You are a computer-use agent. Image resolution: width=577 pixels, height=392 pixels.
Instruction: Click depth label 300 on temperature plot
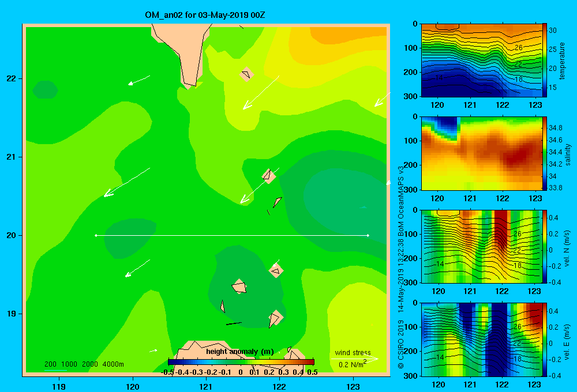tap(411, 96)
